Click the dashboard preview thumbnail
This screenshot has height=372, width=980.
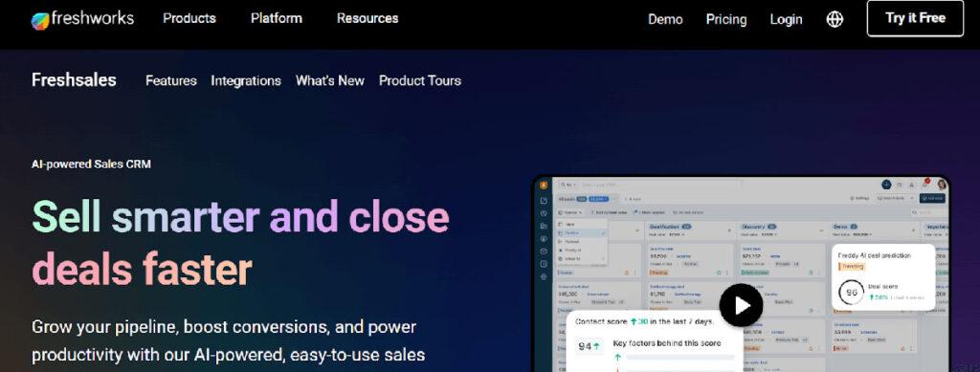pos(742,274)
